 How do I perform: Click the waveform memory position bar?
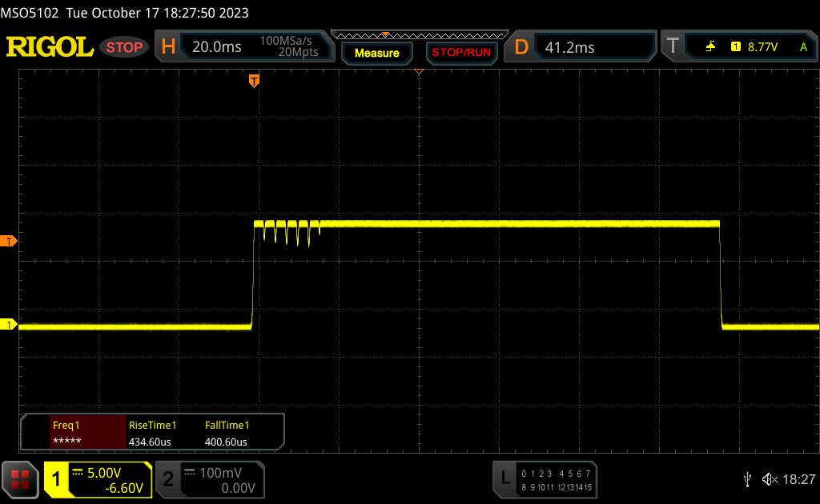[x=419, y=35]
